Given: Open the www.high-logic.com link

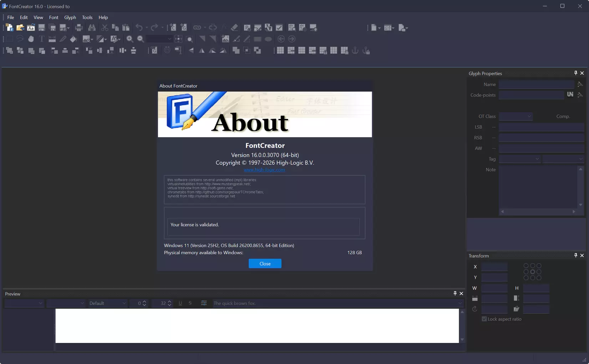Looking at the screenshot, I should (264, 170).
